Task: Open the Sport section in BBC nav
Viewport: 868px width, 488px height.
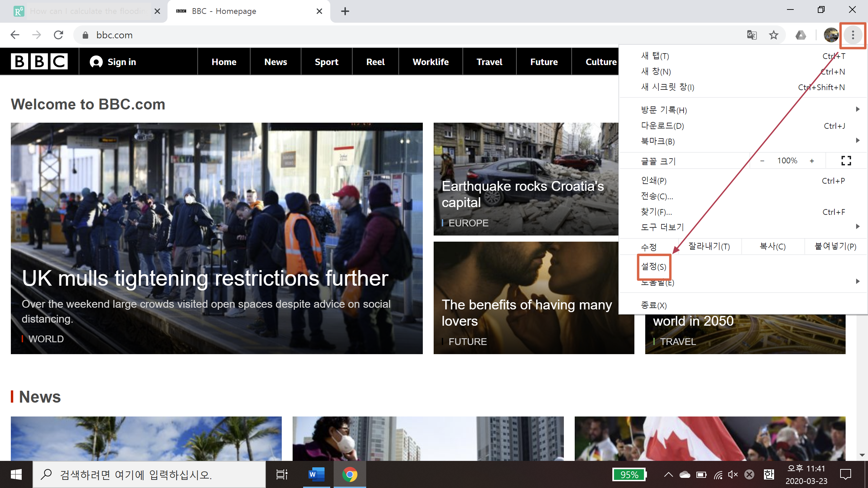Action: click(x=326, y=62)
